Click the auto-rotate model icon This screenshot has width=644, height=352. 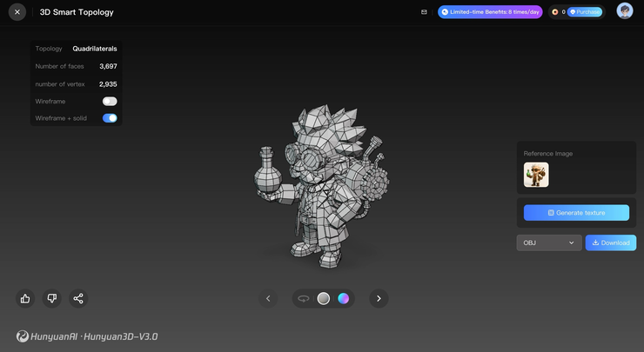[303, 298]
